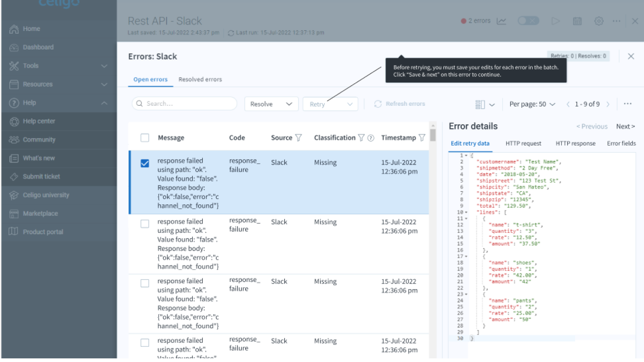Go to the Next error

tap(625, 127)
